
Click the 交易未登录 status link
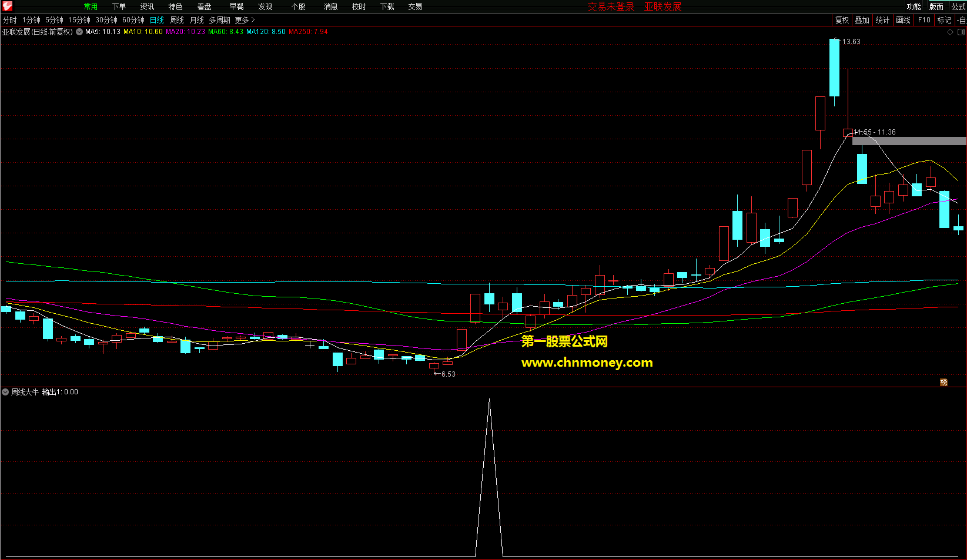coord(611,6)
